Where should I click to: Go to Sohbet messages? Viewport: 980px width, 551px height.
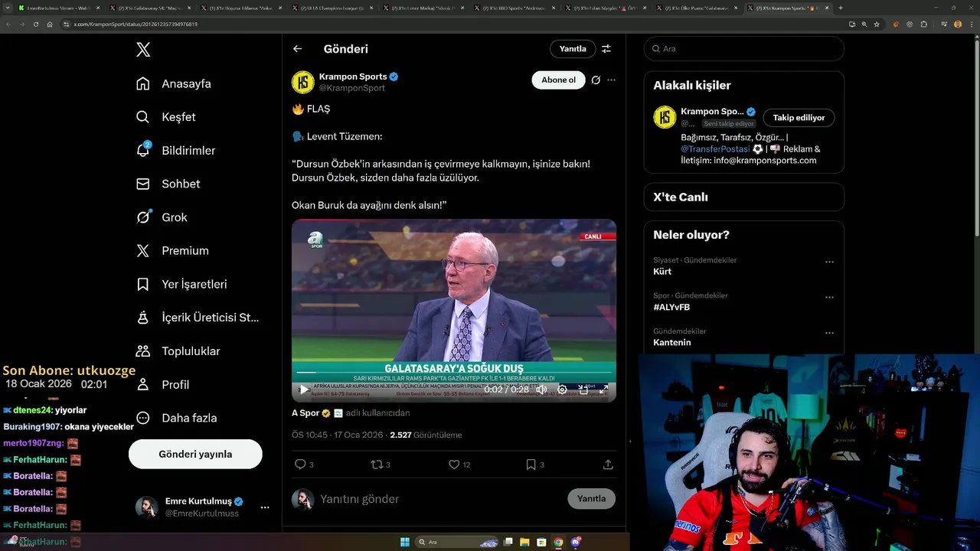click(x=168, y=184)
